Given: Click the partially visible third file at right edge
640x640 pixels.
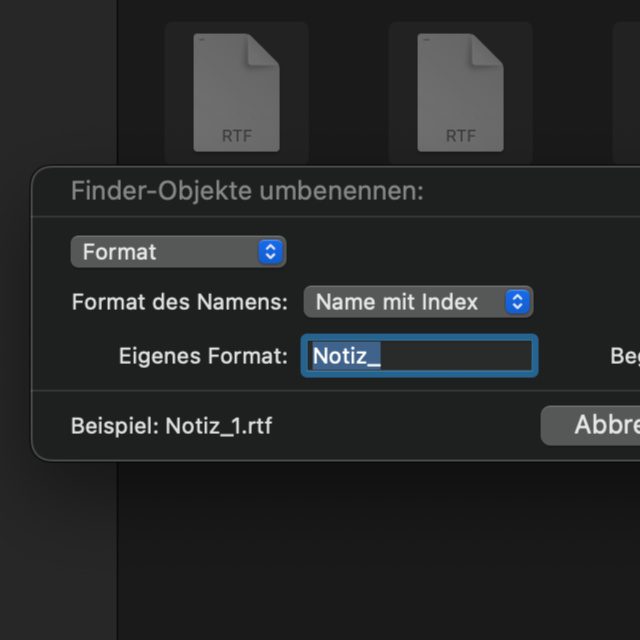Looking at the screenshot, I should [x=628, y=92].
